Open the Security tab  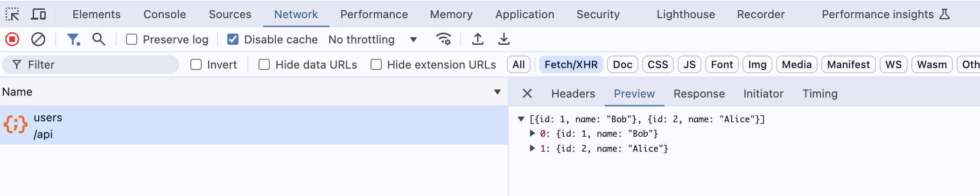[x=598, y=14]
